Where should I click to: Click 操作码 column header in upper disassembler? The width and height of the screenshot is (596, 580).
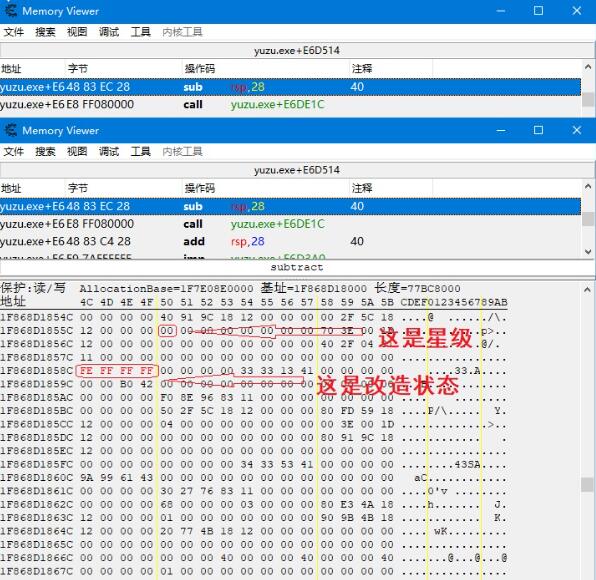[265, 69]
